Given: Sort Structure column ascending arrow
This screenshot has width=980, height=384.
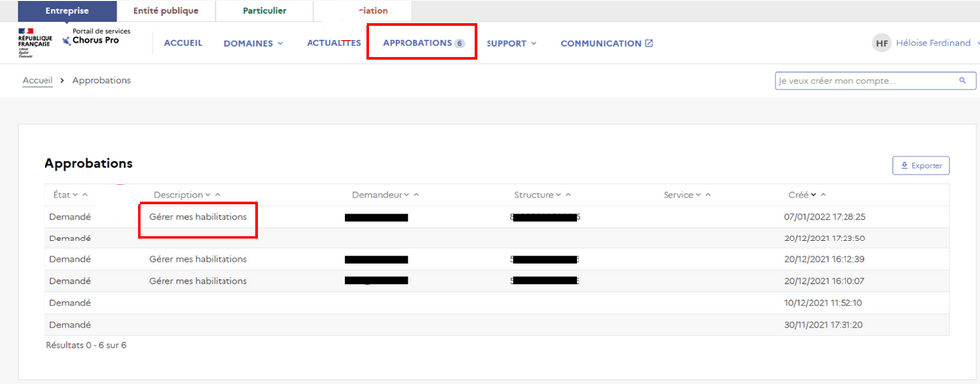Looking at the screenshot, I should [568, 195].
